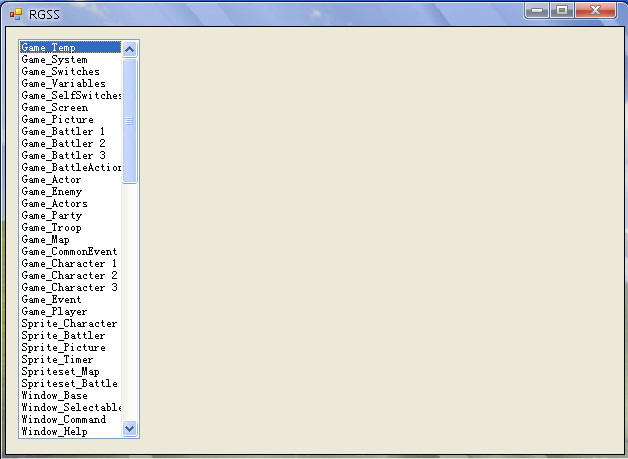Minimize the RGSS window
This screenshot has width=628, height=459.
pyautogui.click(x=537, y=10)
